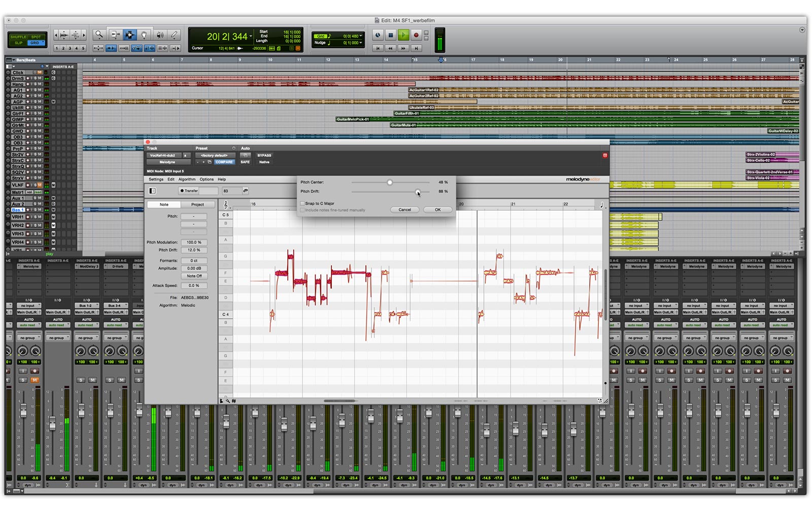Click the Note Off button
This screenshot has width=812, height=511.
pos(194,276)
